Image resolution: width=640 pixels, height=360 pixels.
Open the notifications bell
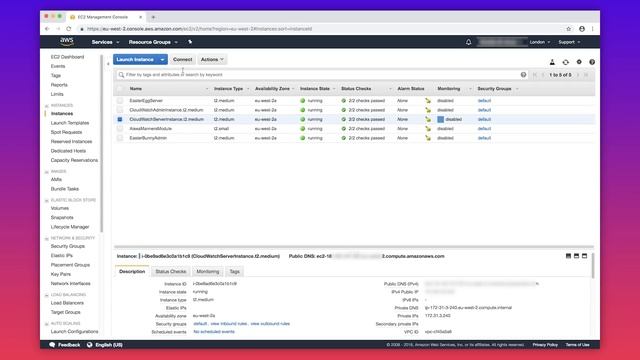[469, 42]
